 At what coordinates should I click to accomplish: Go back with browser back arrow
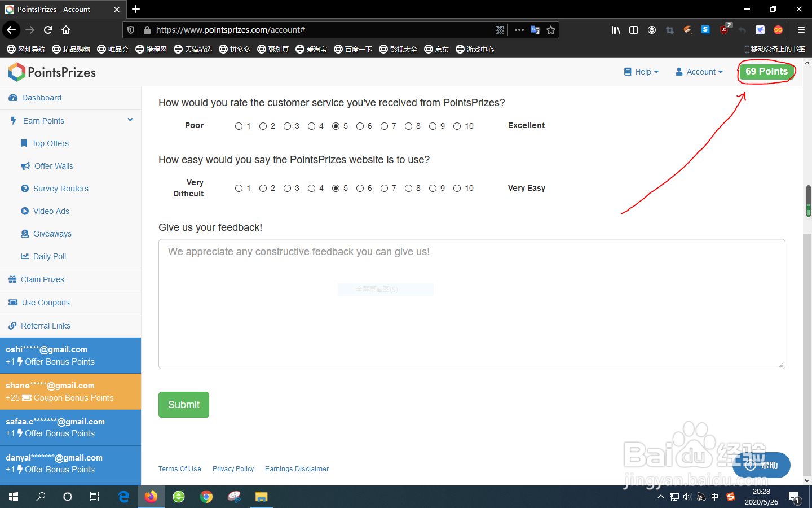pyautogui.click(x=11, y=30)
